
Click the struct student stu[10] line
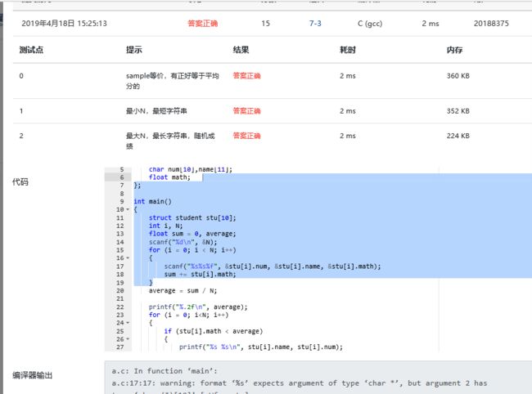192,217
